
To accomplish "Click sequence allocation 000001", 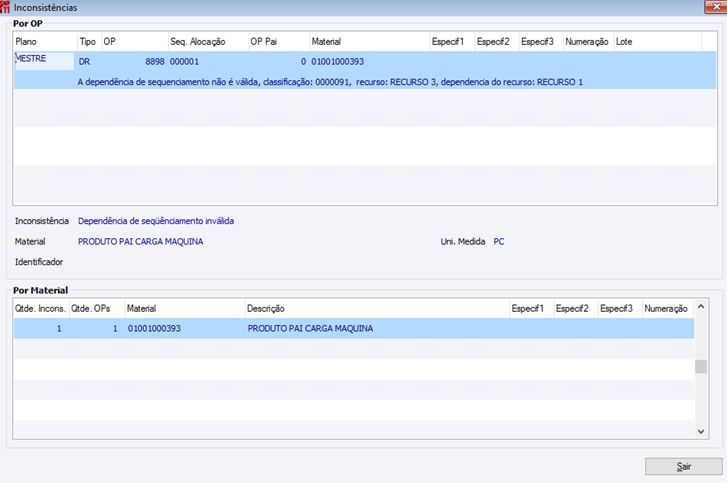I will [x=185, y=61].
